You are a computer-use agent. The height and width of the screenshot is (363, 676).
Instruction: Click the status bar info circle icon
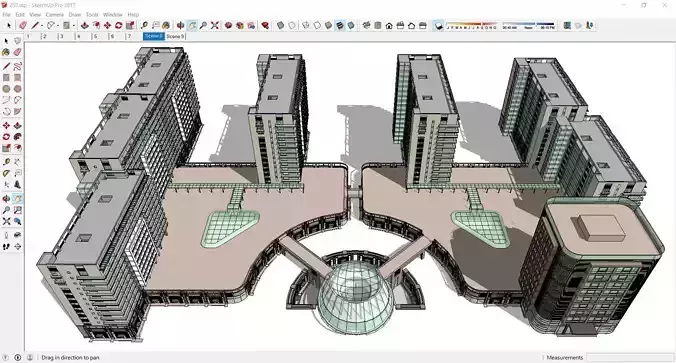18,357
